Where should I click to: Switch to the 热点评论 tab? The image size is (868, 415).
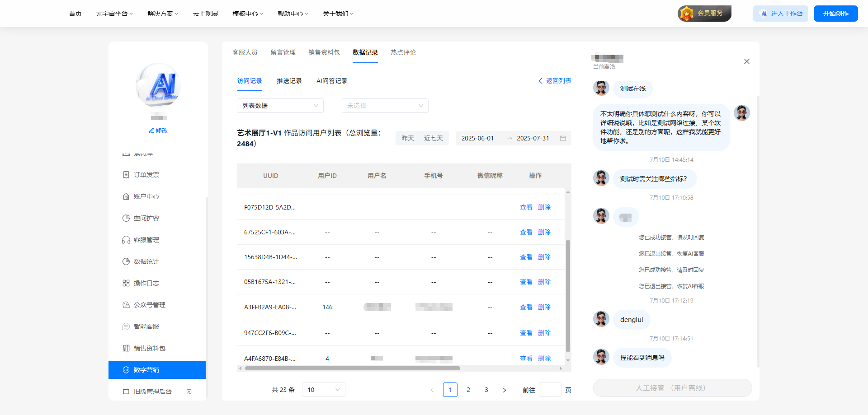(403, 52)
